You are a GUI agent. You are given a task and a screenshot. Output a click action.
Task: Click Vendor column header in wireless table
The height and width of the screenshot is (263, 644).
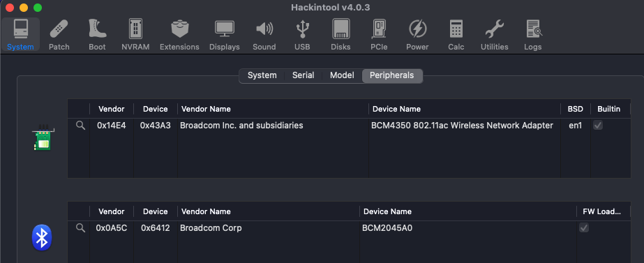112,109
